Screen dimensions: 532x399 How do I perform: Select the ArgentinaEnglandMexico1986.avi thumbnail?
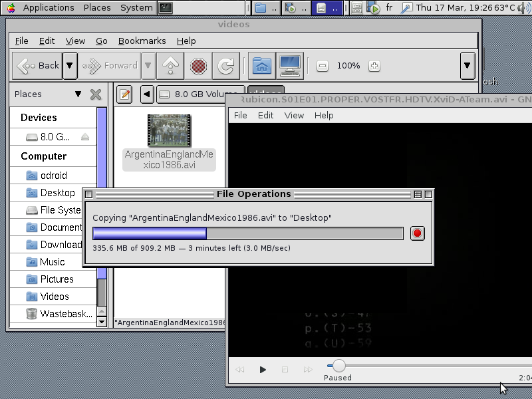(169, 130)
